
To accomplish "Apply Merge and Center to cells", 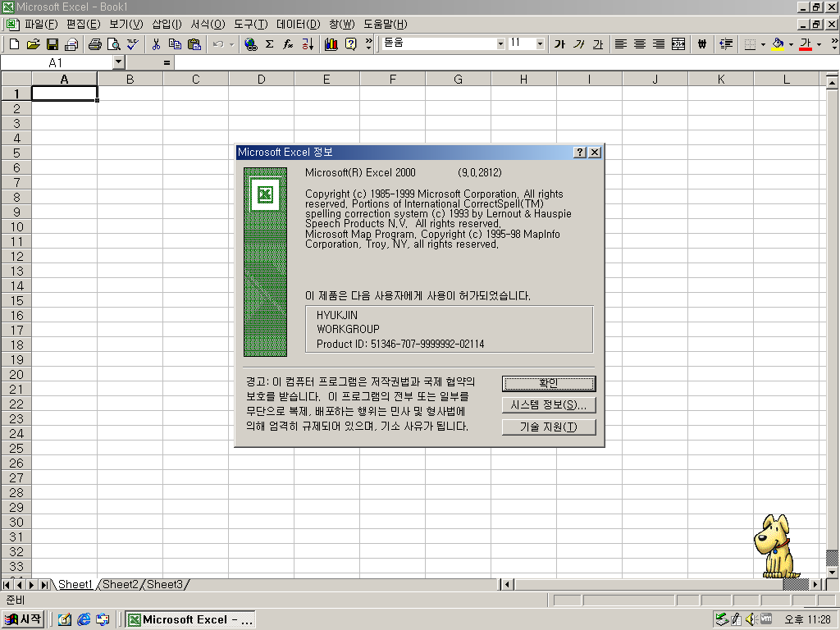I will click(x=678, y=44).
